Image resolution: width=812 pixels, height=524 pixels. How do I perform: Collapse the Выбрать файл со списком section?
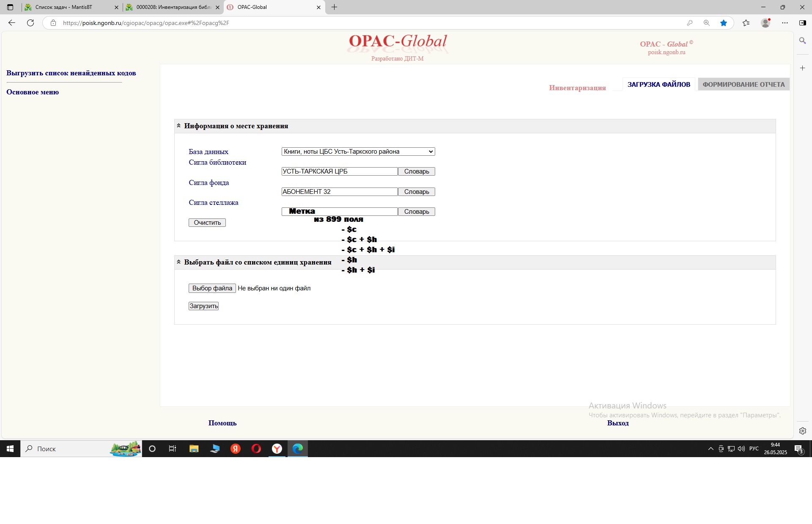point(179,262)
